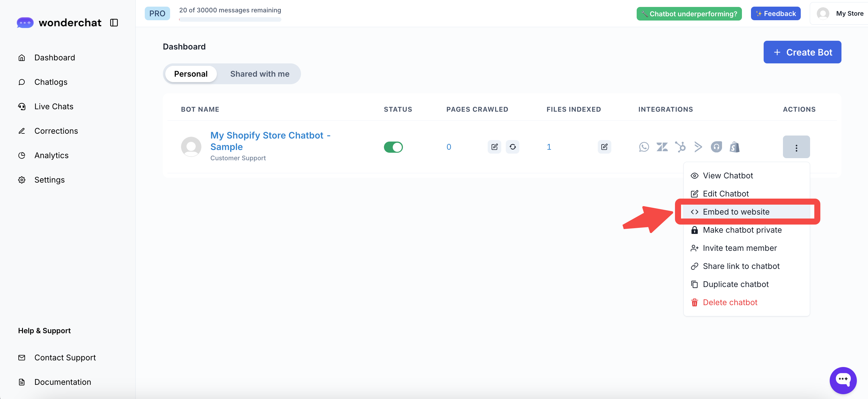This screenshot has height=399, width=868.
Task: Close the three-dot actions menu
Action: [x=796, y=147]
